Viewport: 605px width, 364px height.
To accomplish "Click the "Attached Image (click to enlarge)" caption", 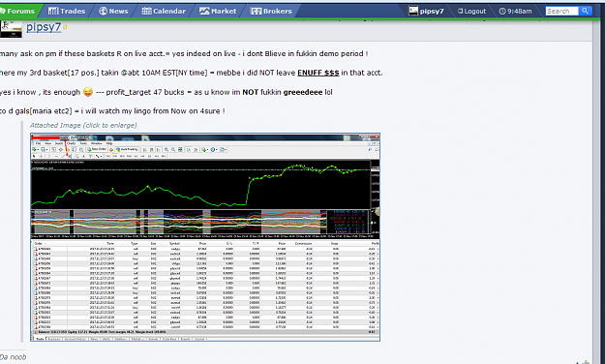I will coord(83,125).
